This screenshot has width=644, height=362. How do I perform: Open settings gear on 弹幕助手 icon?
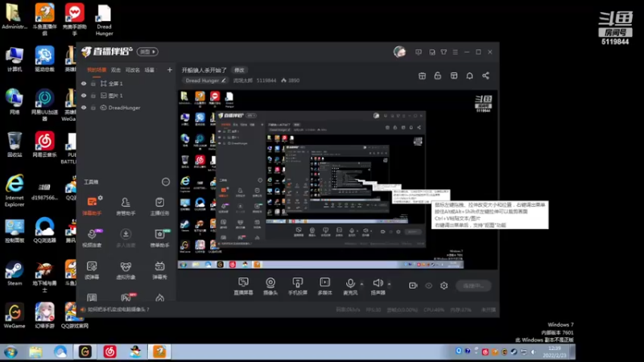coord(100,198)
